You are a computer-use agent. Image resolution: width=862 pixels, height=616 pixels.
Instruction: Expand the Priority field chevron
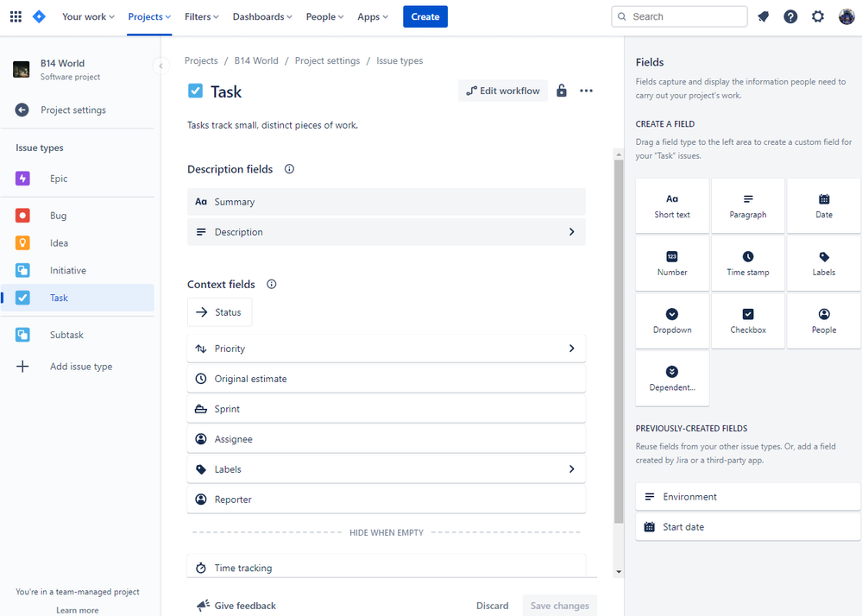point(572,349)
